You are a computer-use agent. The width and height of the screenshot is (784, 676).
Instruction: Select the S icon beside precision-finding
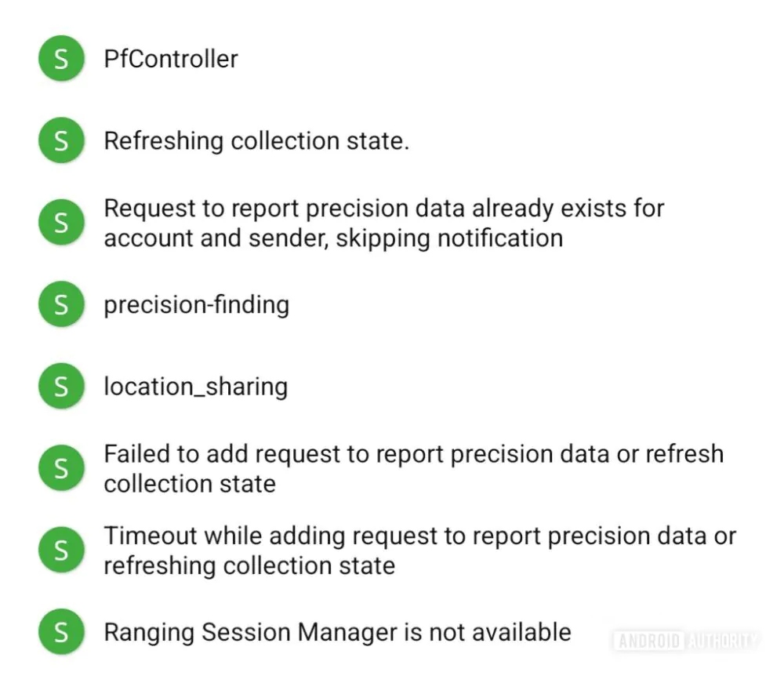[x=61, y=304]
